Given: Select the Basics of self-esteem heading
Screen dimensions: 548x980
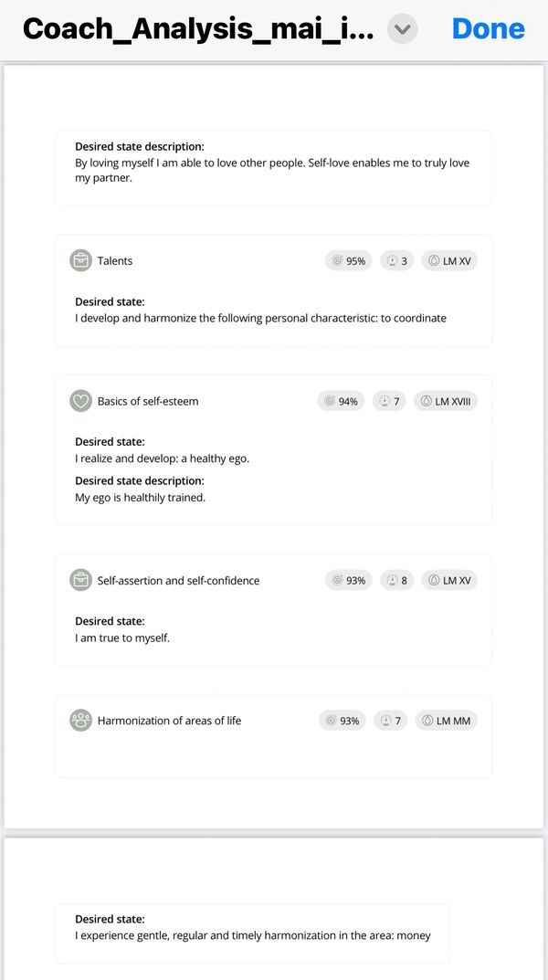Looking at the screenshot, I should (x=148, y=401).
